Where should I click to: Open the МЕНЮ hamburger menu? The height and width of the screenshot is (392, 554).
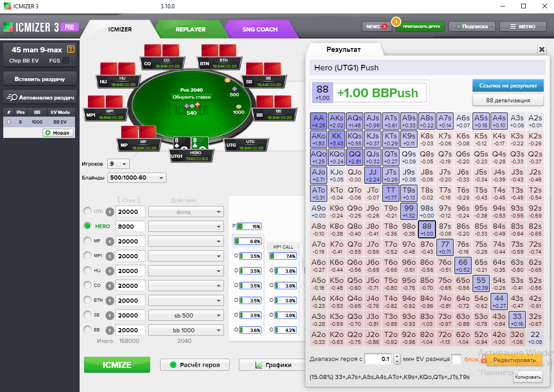[x=523, y=26]
